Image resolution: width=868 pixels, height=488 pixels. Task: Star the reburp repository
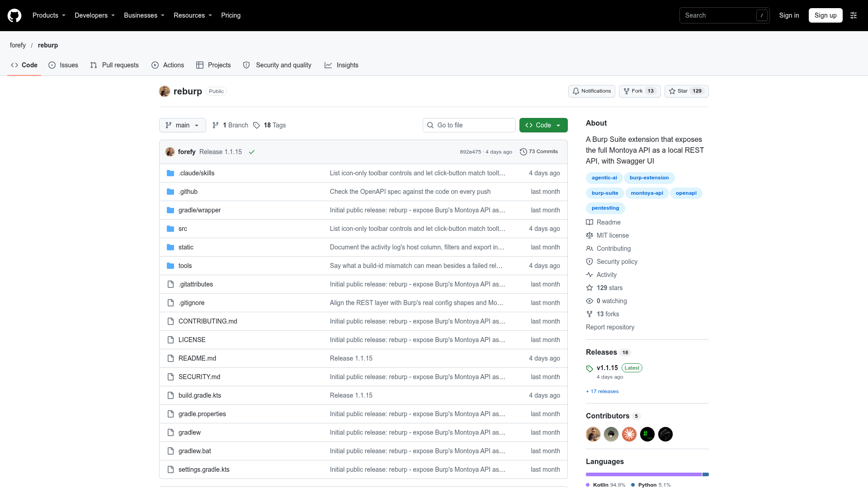(686, 91)
